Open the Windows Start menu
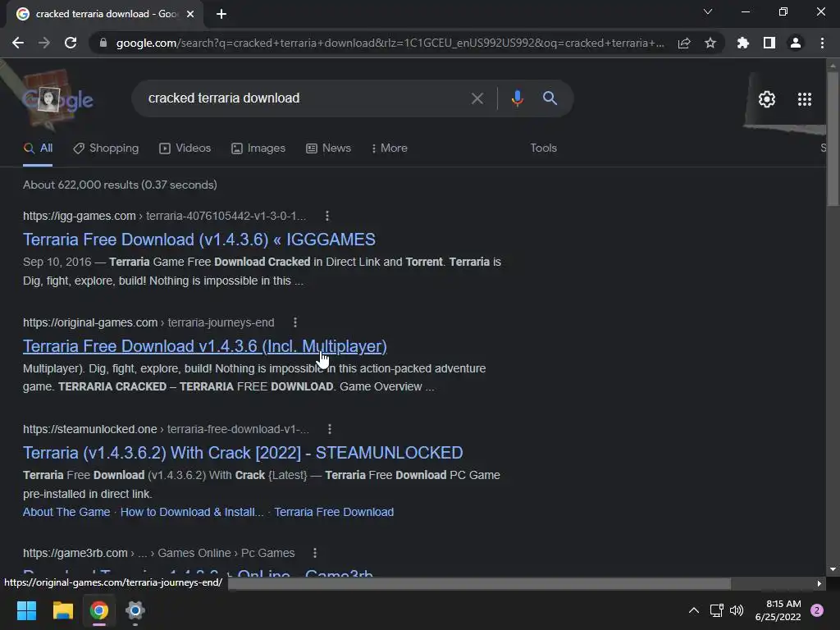 [x=26, y=610]
